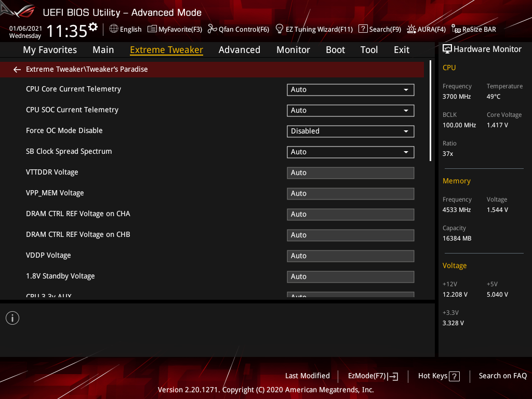532x399 pixels.
Task: Click the CPU section heading in Hardware Monitor
Action: [449, 68]
